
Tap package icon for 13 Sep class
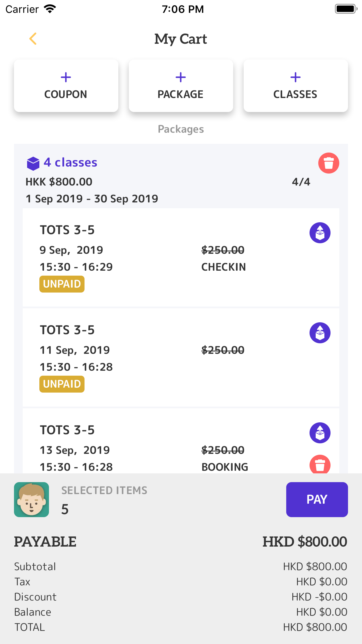pyautogui.click(x=320, y=433)
